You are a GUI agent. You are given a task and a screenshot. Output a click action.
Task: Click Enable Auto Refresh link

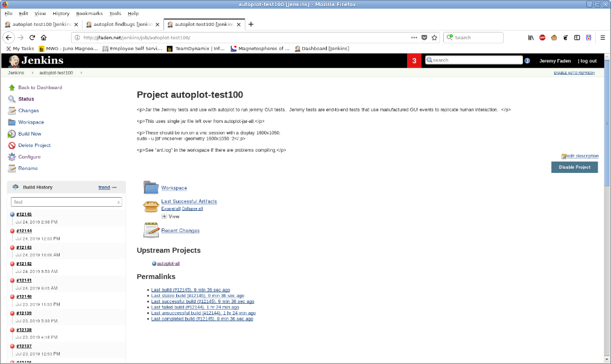click(x=574, y=73)
